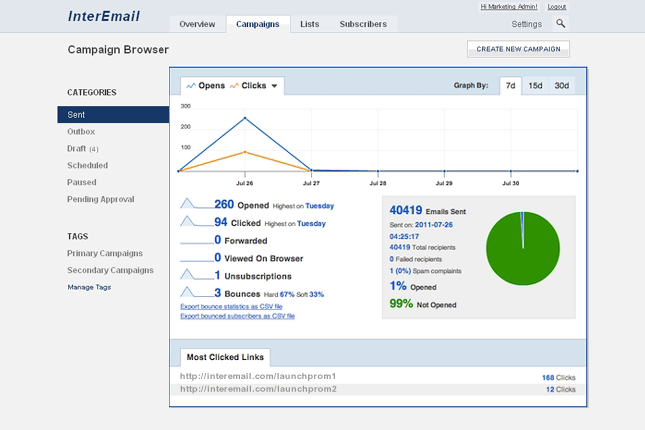The image size is (645, 430).
Task: Open the Outbox category
Action: [81, 132]
